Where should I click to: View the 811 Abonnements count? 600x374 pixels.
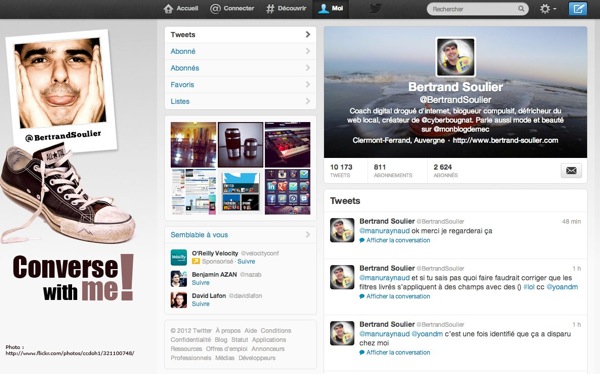pyautogui.click(x=393, y=171)
